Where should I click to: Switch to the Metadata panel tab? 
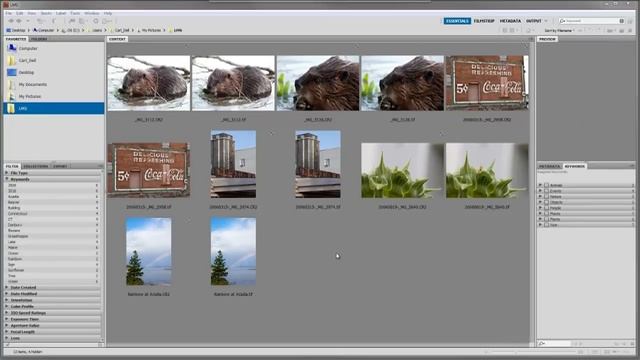tap(550, 166)
